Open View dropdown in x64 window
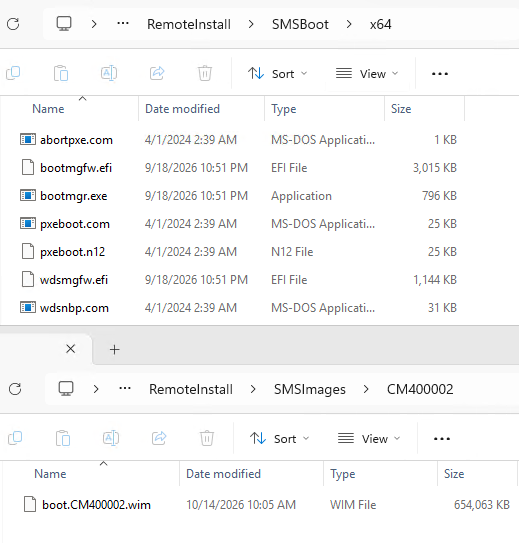Viewport: 519px width, 543px height. 367,74
